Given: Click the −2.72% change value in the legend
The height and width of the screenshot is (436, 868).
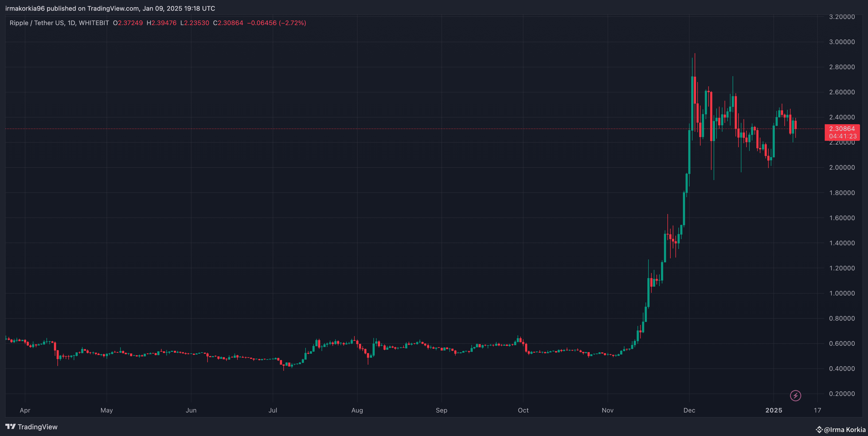Looking at the screenshot, I should pos(292,23).
